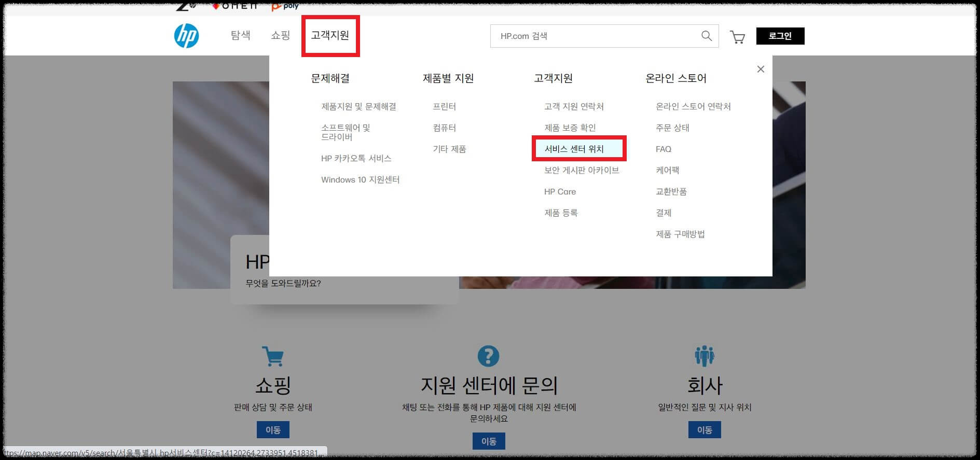This screenshot has height=460, width=980.
Task: Open the shopping cart icon
Action: click(737, 37)
